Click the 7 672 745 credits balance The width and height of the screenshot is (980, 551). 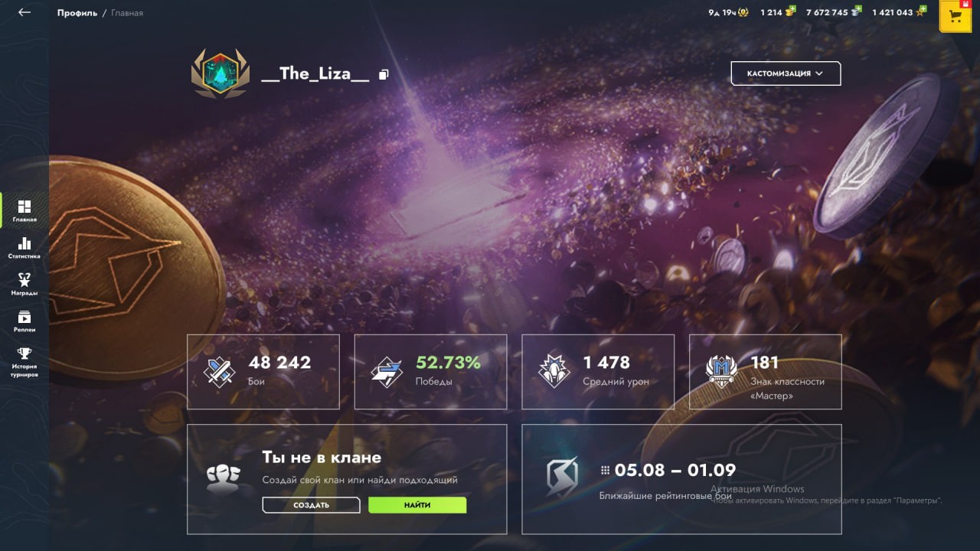[827, 13]
